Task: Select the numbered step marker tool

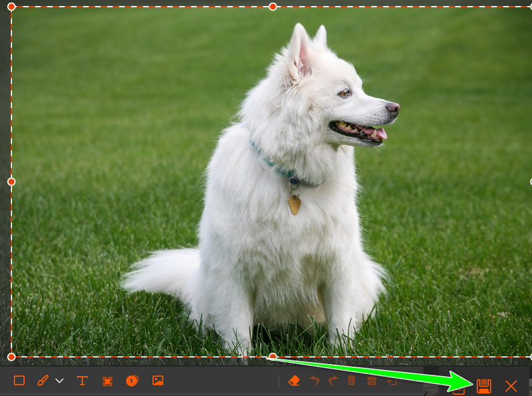Action: (132, 381)
